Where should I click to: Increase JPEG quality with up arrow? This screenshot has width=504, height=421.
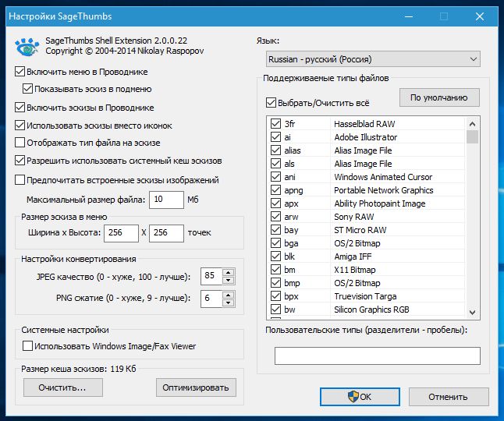[228, 272]
